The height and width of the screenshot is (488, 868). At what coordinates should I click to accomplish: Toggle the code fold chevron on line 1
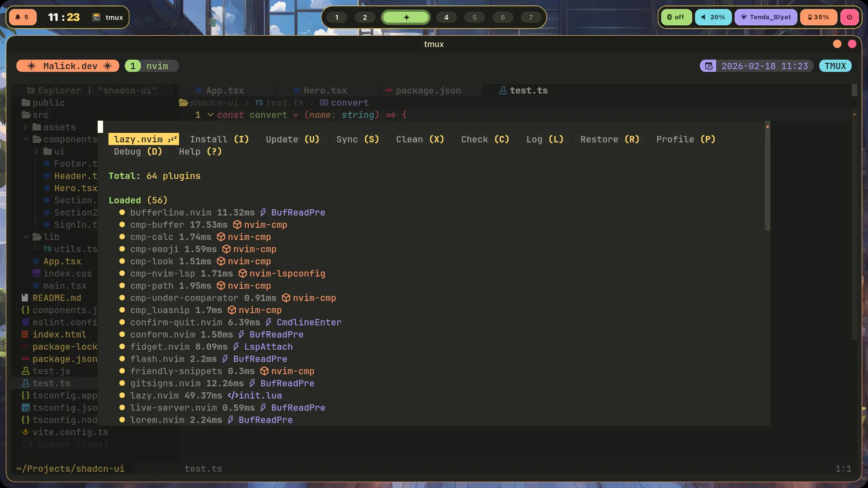(x=210, y=115)
